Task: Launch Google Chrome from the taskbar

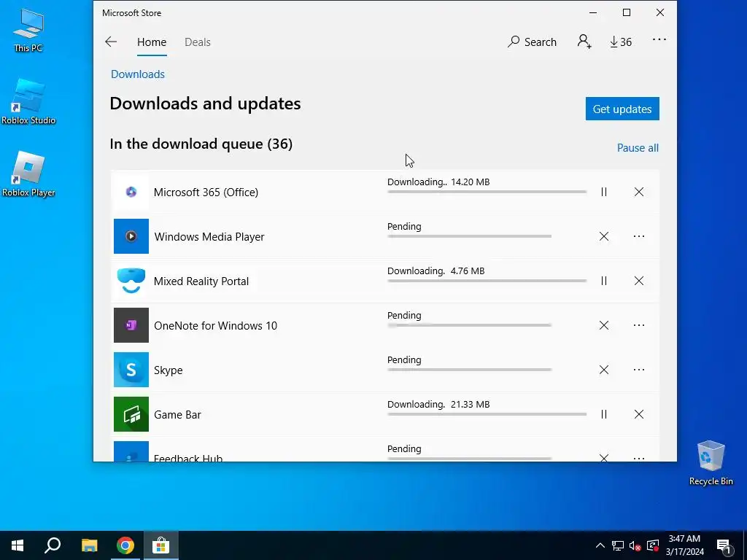Action: pos(125,545)
